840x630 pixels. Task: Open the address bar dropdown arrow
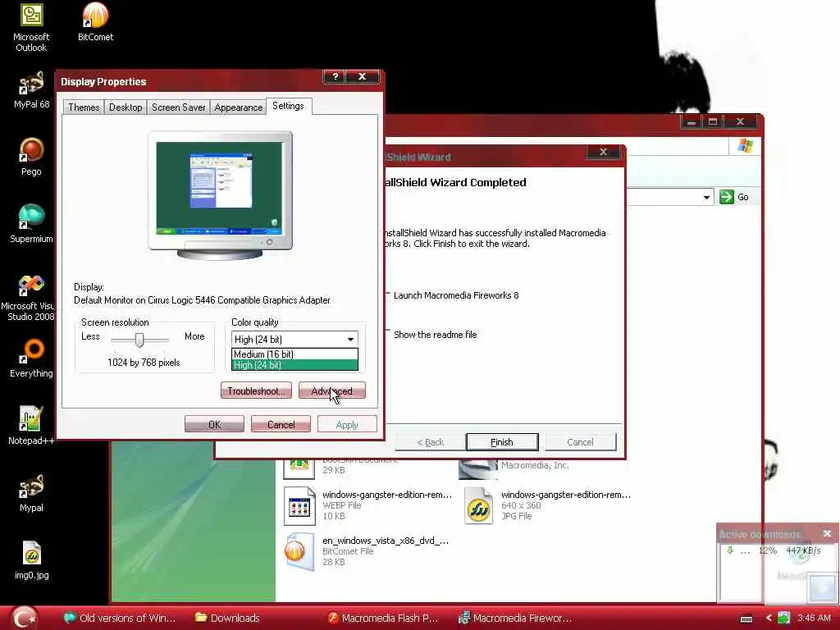(x=706, y=197)
